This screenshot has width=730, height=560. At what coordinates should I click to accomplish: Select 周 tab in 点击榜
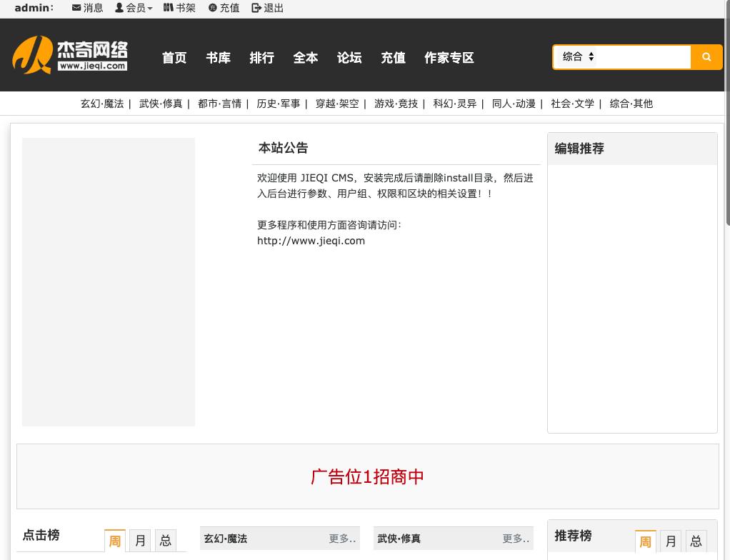115,541
